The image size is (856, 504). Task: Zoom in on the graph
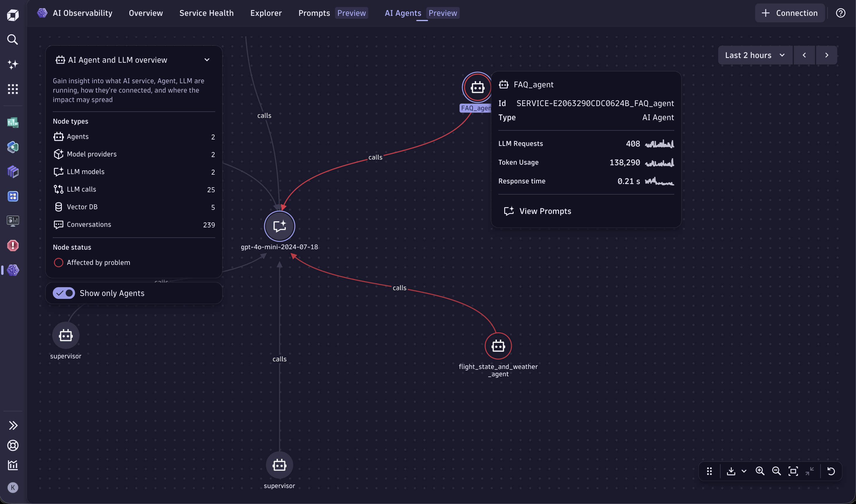point(760,471)
